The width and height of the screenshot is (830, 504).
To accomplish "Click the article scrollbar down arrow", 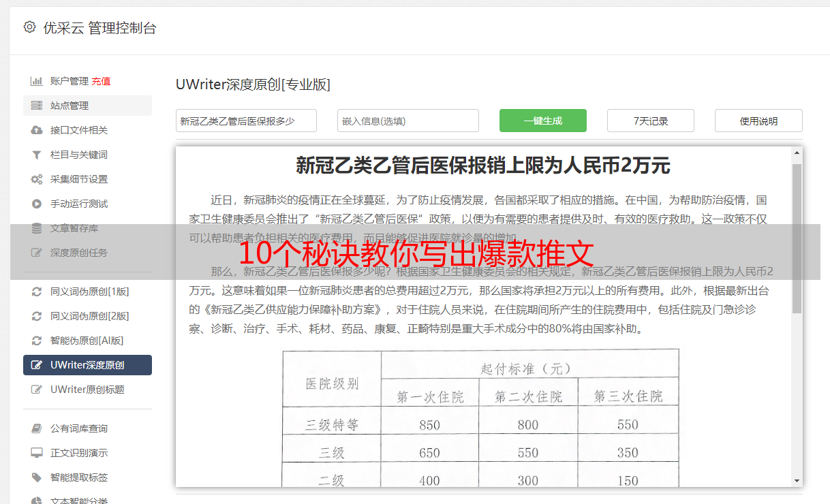I will 797,480.
